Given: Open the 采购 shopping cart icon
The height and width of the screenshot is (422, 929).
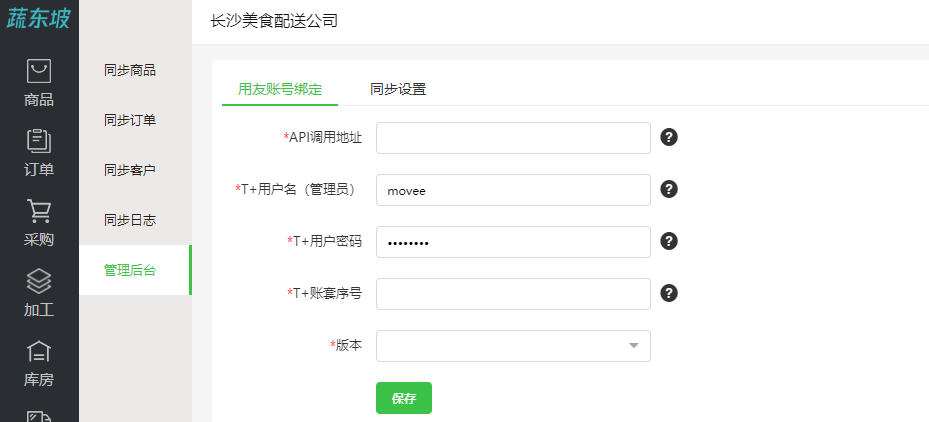Looking at the screenshot, I should (39, 211).
